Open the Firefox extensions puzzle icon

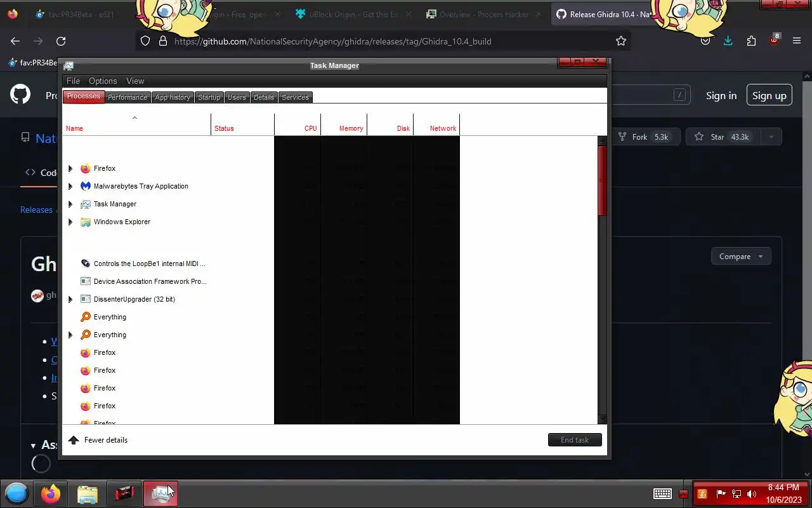point(751,41)
